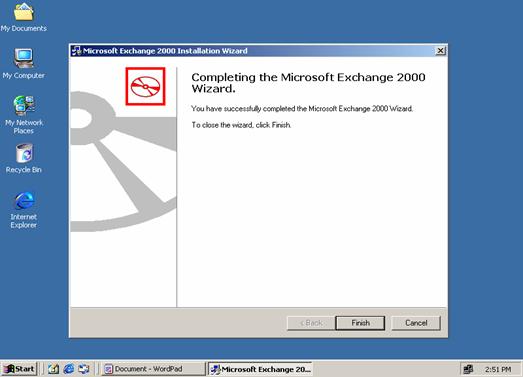Click the wizard title bar icon
The height and width of the screenshot is (377, 523).
[x=76, y=51]
